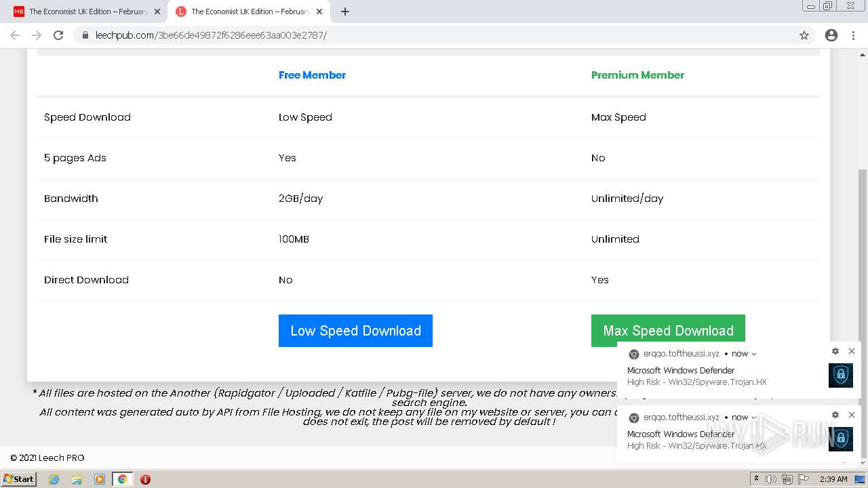Select the second Economist tab with L icon
Viewport: 868px width, 488px height.
coord(249,12)
